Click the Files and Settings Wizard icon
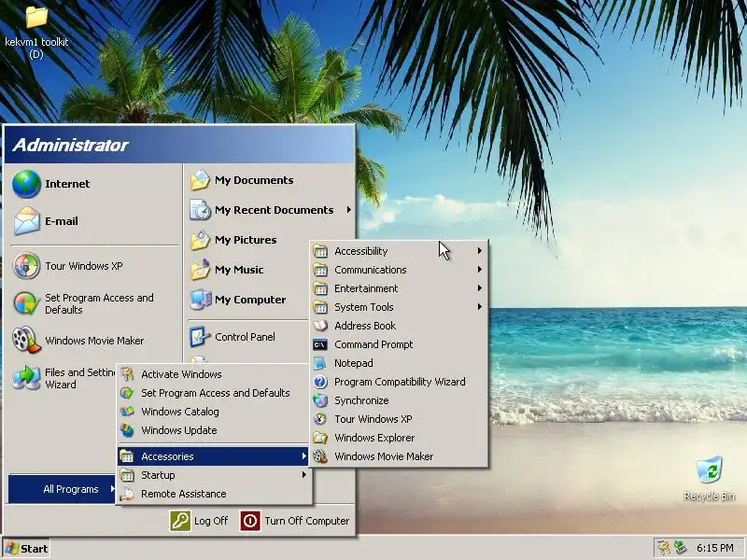The image size is (747, 560). coord(27,378)
